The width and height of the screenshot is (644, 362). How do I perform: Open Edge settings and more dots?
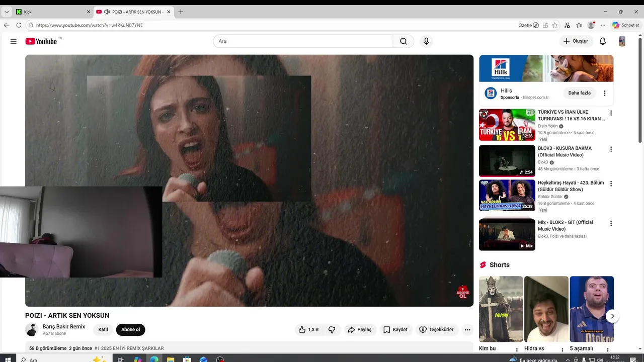click(603, 25)
